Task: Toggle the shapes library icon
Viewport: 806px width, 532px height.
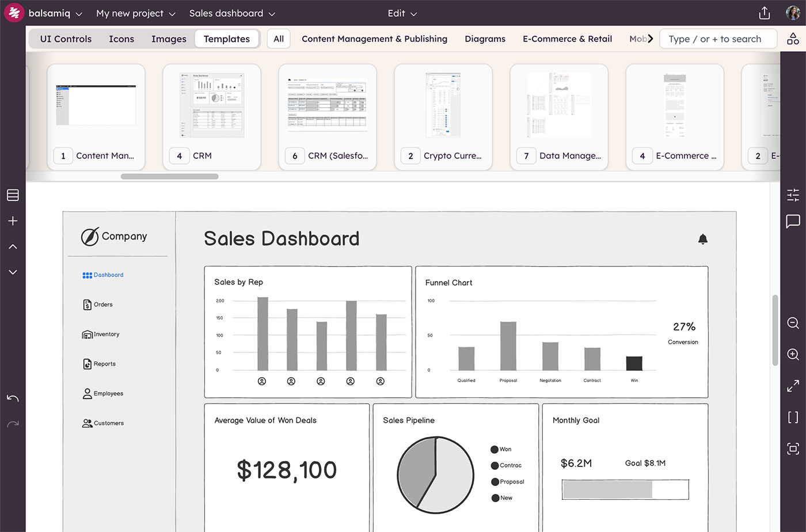Action: click(793, 39)
